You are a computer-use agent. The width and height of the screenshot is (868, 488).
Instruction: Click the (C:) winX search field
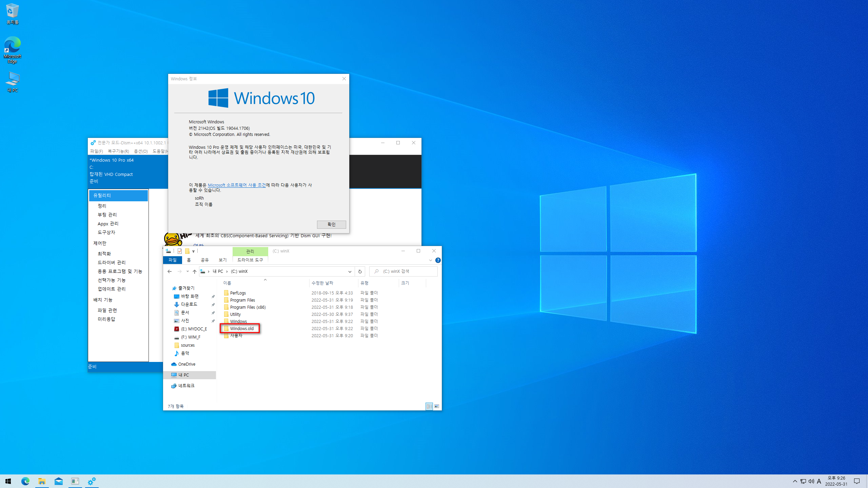[403, 271]
